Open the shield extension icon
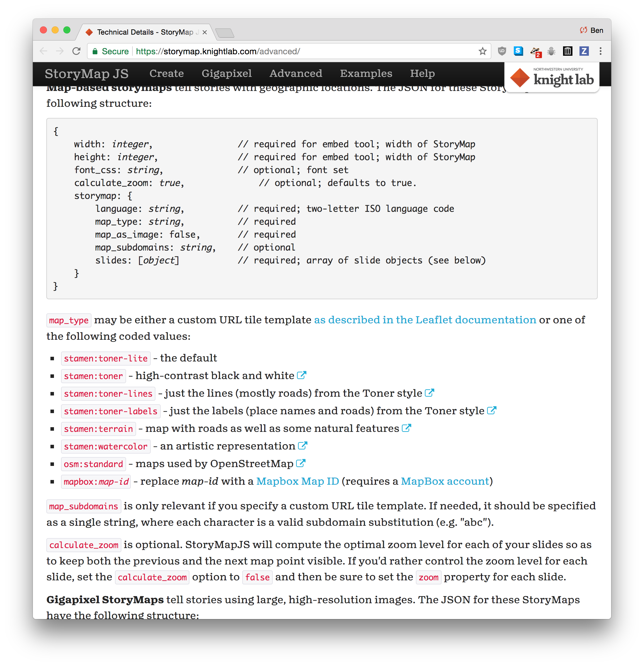This screenshot has width=644, height=666. tap(502, 51)
